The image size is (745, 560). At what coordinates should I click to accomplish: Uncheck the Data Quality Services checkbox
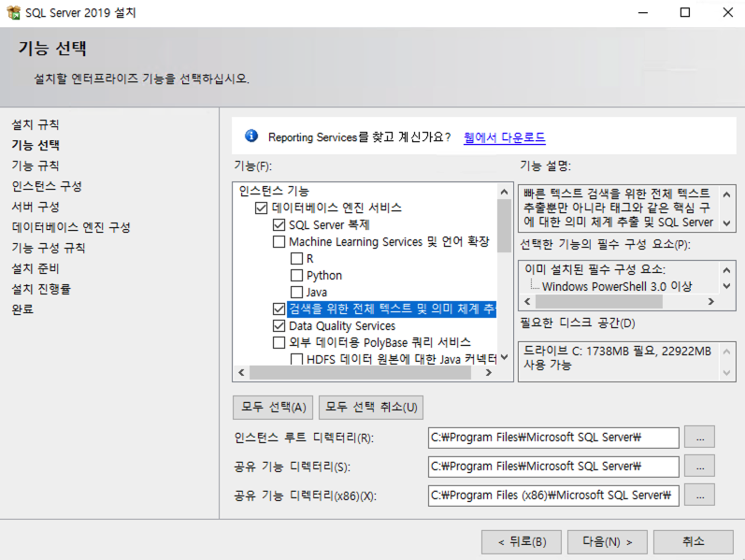[x=279, y=325]
